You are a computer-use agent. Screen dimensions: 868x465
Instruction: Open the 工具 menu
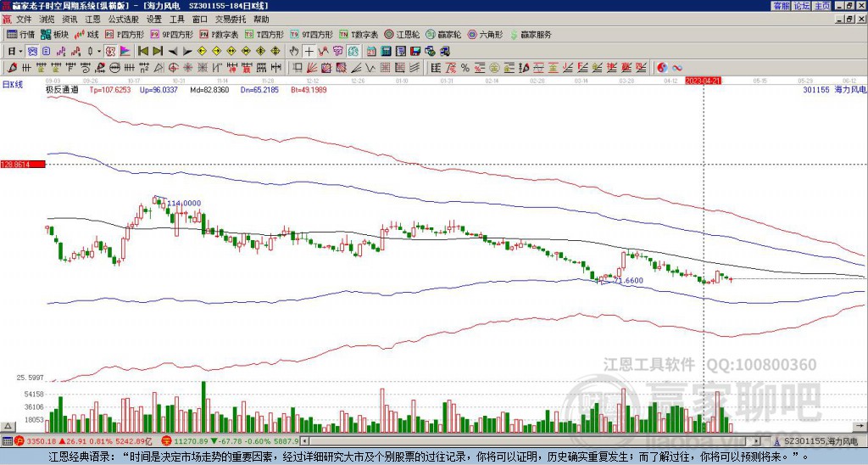[176, 20]
